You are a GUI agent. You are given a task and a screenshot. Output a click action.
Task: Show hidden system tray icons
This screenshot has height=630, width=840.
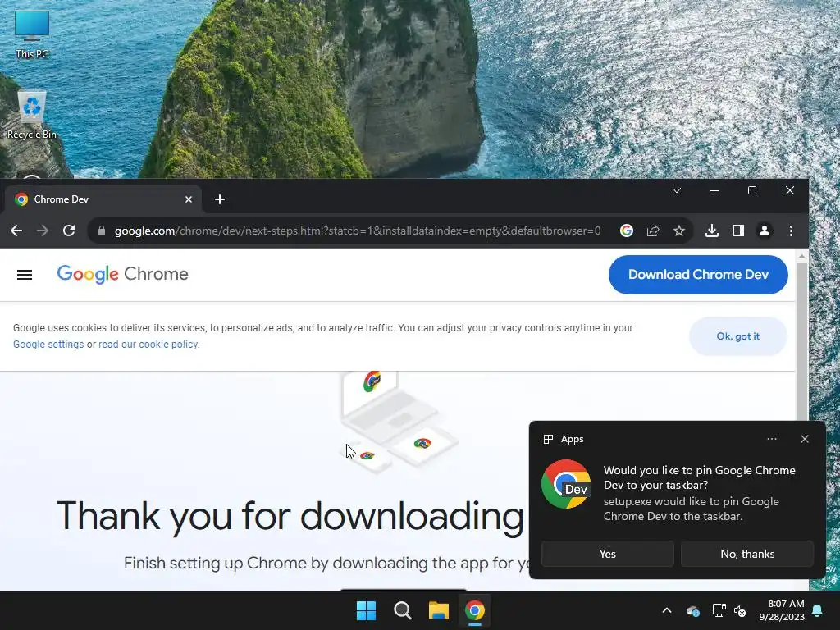pyautogui.click(x=666, y=610)
